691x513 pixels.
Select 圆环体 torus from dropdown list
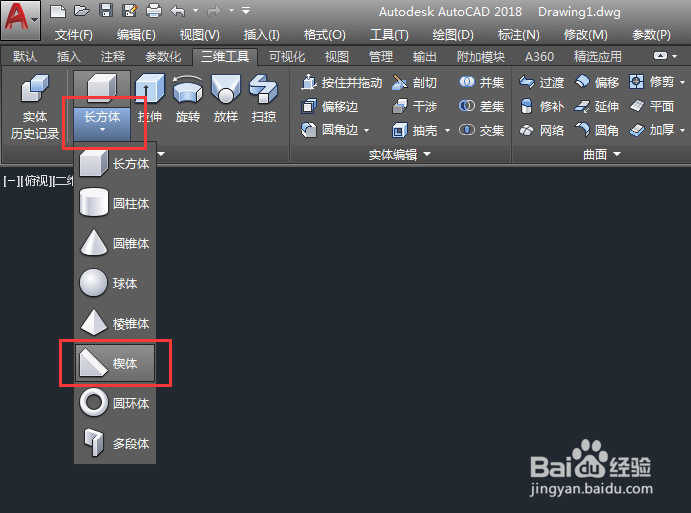pyautogui.click(x=115, y=403)
